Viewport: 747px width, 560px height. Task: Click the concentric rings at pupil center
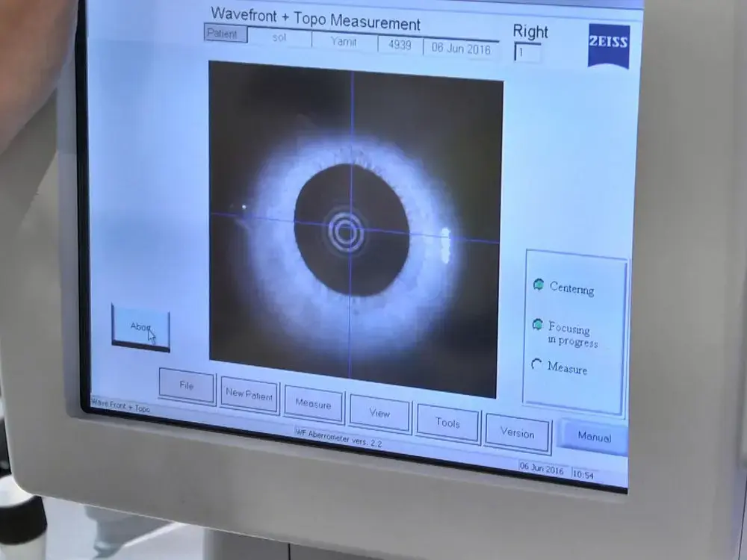tap(347, 231)
